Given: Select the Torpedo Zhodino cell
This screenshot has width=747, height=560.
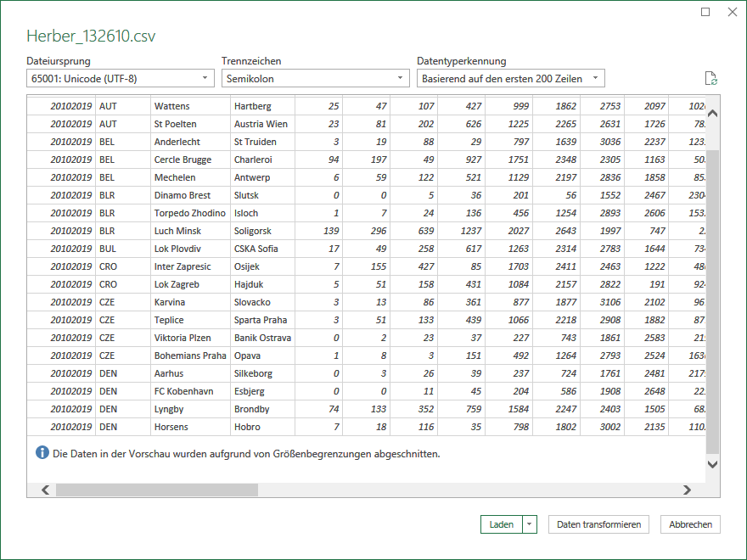Looking at the screenshot, I should point(190,213).
